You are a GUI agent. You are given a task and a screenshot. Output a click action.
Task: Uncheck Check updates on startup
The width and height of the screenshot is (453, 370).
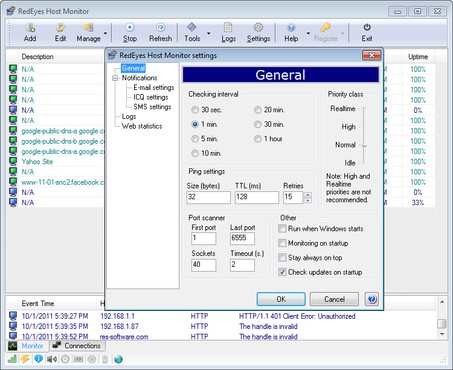(282, 272)
